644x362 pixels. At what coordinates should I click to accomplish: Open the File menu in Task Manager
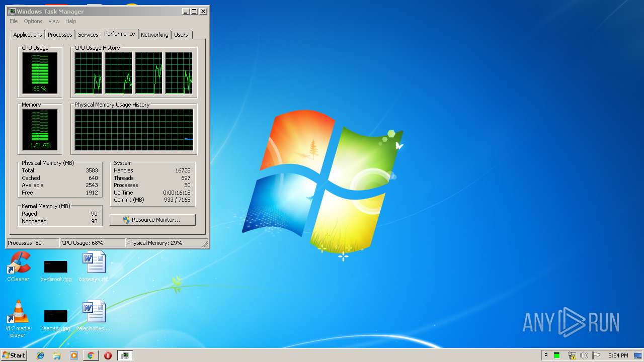(14, 21)
